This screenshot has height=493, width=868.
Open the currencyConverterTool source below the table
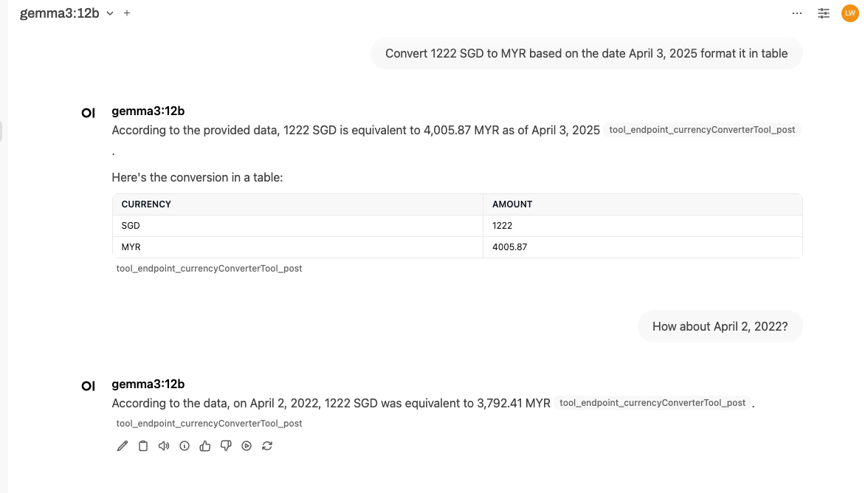(210, 269)
